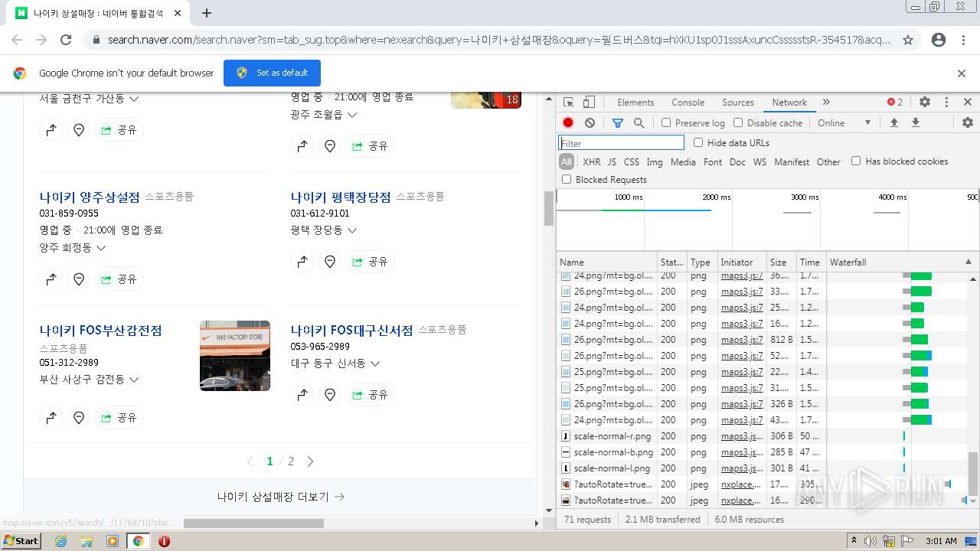This screenshot has width=980, height=551.
Task: Filter requests by JS type
Action: [612, 161]
